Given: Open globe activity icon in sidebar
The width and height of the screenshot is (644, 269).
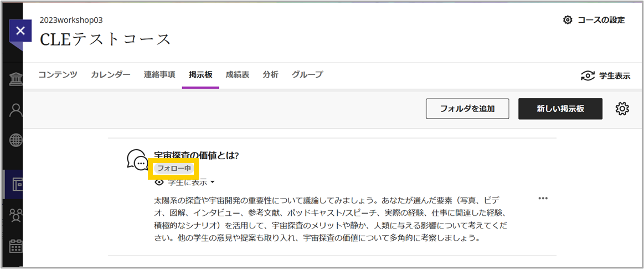Looking at the screenshot, I should point(16,140).
